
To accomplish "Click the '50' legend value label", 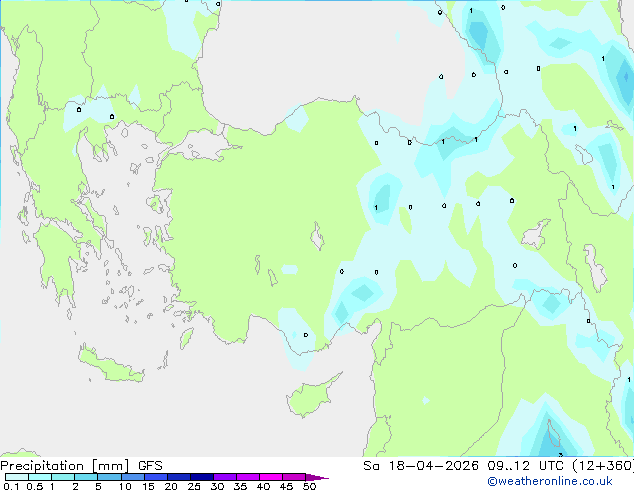I will pyautogui.click(x=309, y=486).
